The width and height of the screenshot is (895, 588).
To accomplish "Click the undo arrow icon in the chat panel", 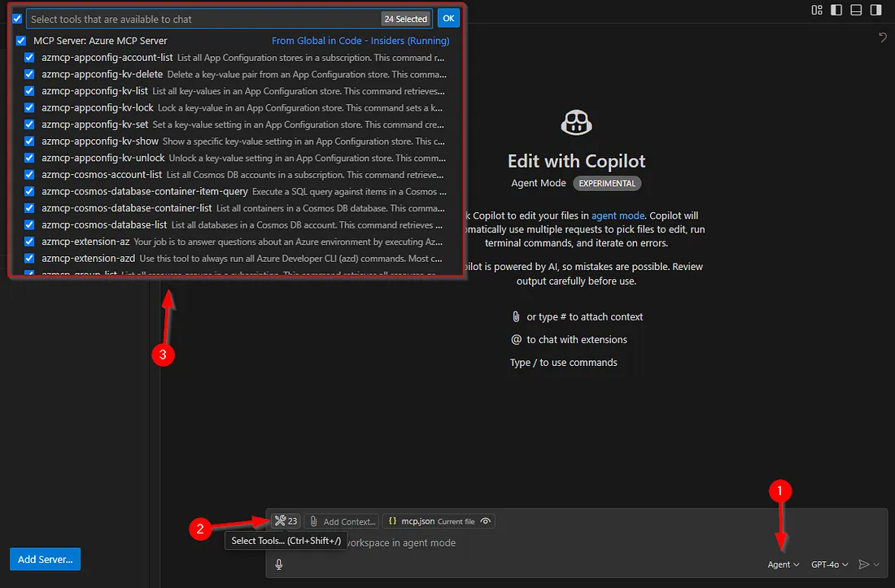I will coord(883,37).
